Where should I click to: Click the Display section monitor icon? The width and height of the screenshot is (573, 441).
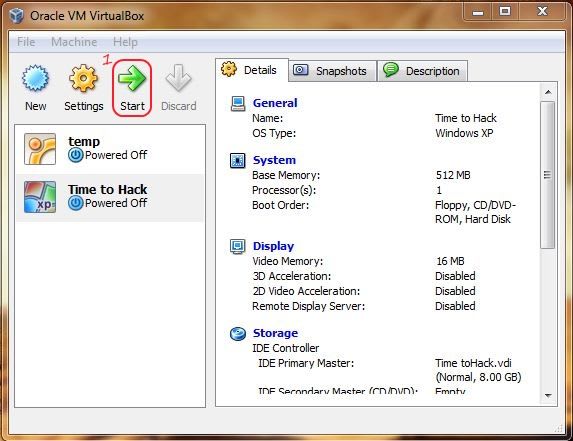tap(238, 246)
